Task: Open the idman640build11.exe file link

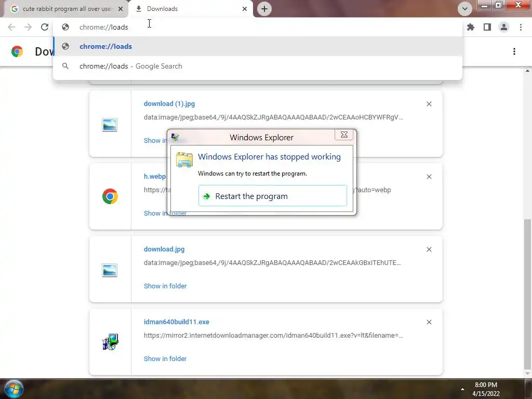Action: click(177, 322)
